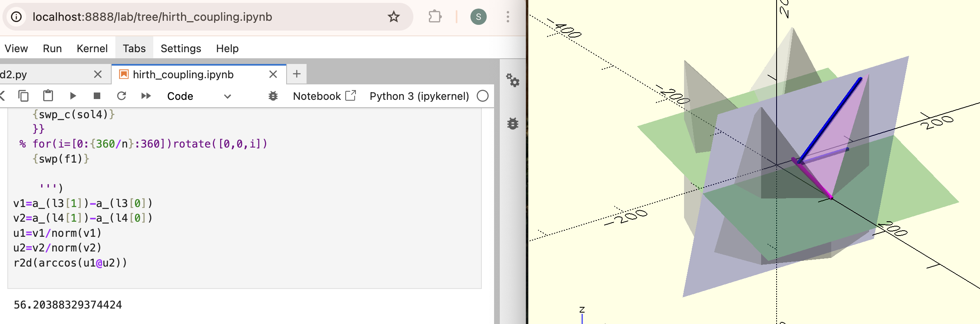Switch to the hirth_coupling.ipynb tab

pos(183,75)
